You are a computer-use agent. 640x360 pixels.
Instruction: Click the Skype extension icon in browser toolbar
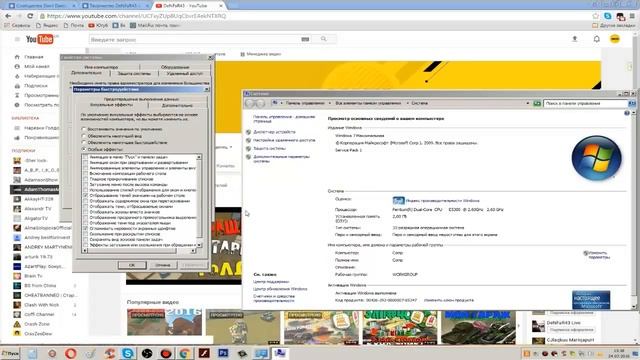click(608, 16)
